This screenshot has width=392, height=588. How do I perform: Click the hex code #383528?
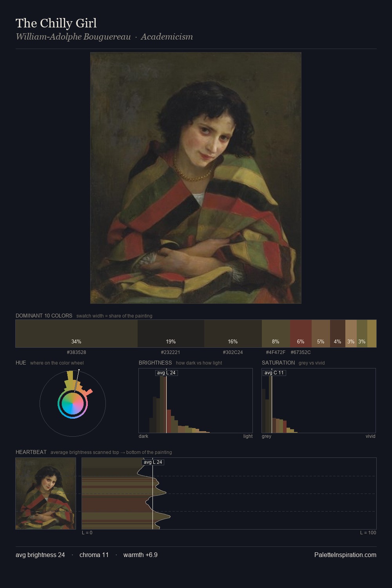pos(76,352)
